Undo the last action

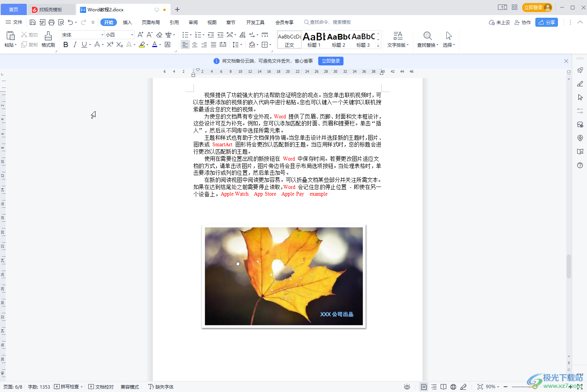tap(71, 22)
